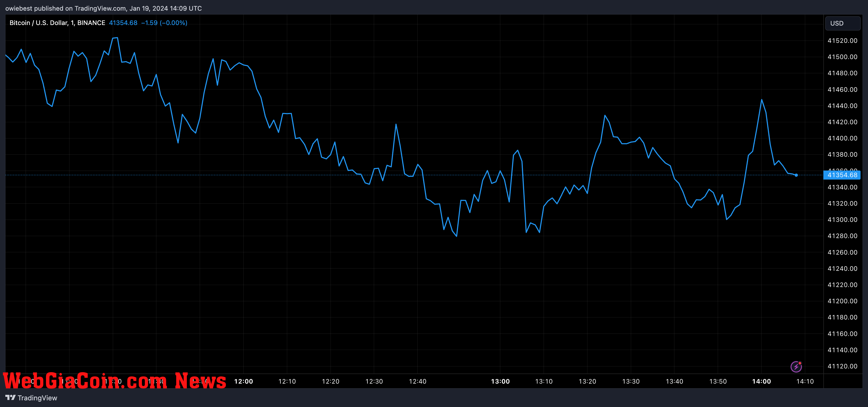The image size is (868, 407).
Task: Click the 13:00 time axis label
Action: (500, 381)
